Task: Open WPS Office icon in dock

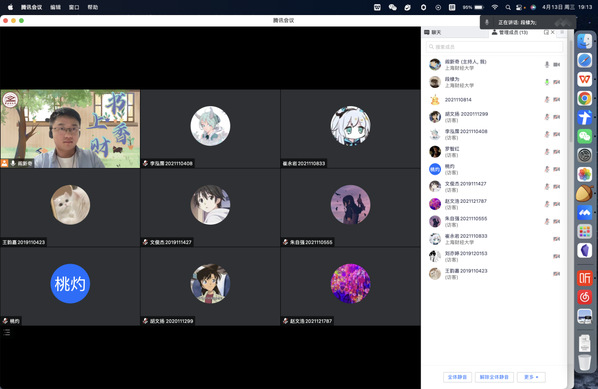Action: click(584, 79)
